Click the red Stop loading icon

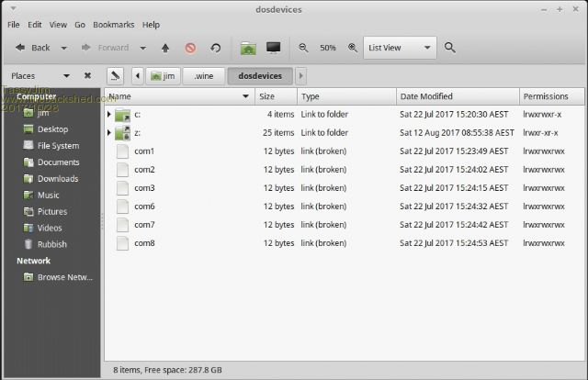coord(190,48)
